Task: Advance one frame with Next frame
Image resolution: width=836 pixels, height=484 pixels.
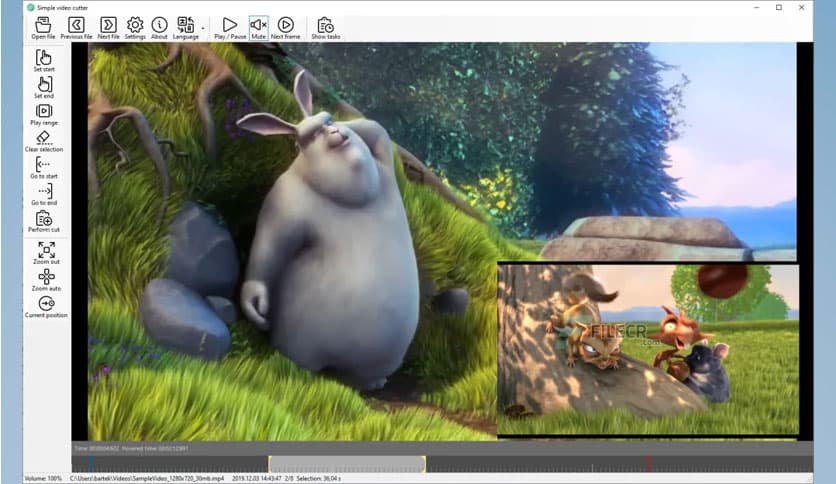Action: point(285,28)
